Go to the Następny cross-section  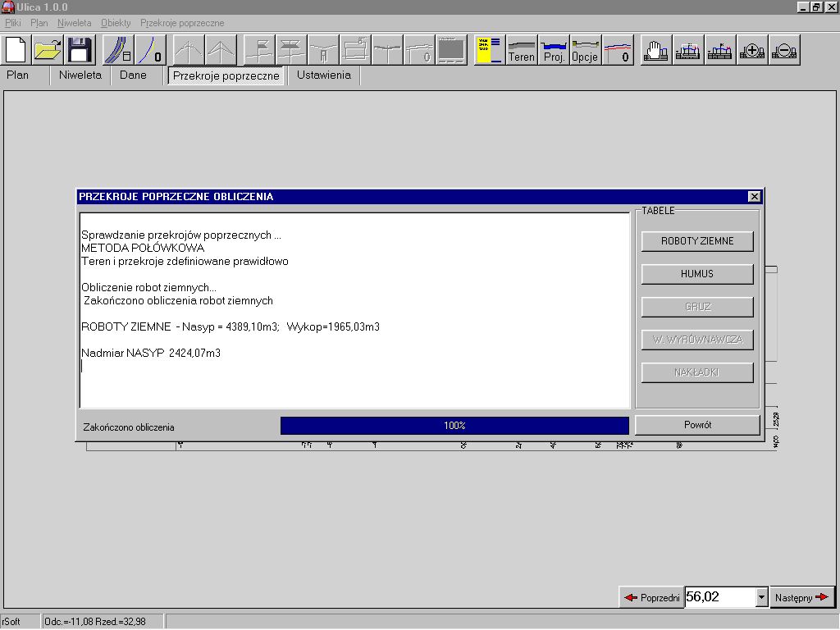pos(801,597)
